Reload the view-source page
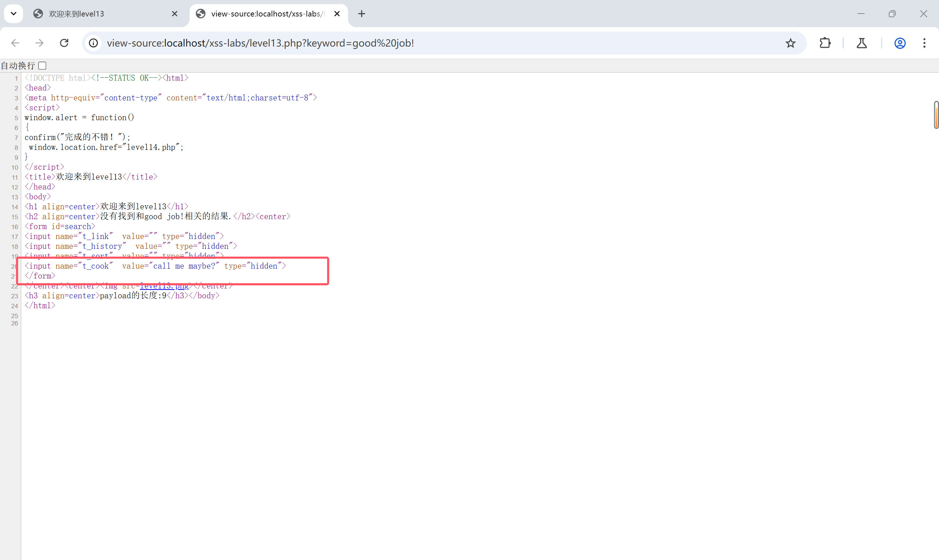This screenshot has height=560, width=939. coord(64,43)
